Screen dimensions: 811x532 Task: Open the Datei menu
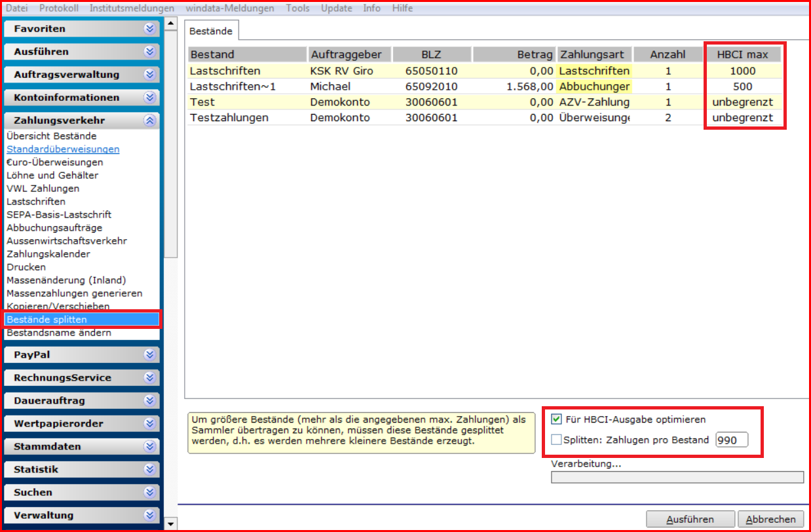(16, 9)
